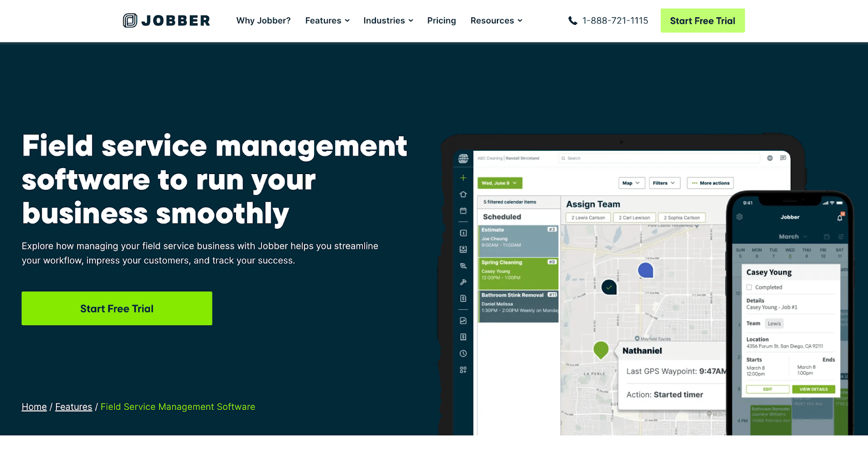Expand the March month selector in phone
Screen dimensions: 868x468
(x=793, y=236)
